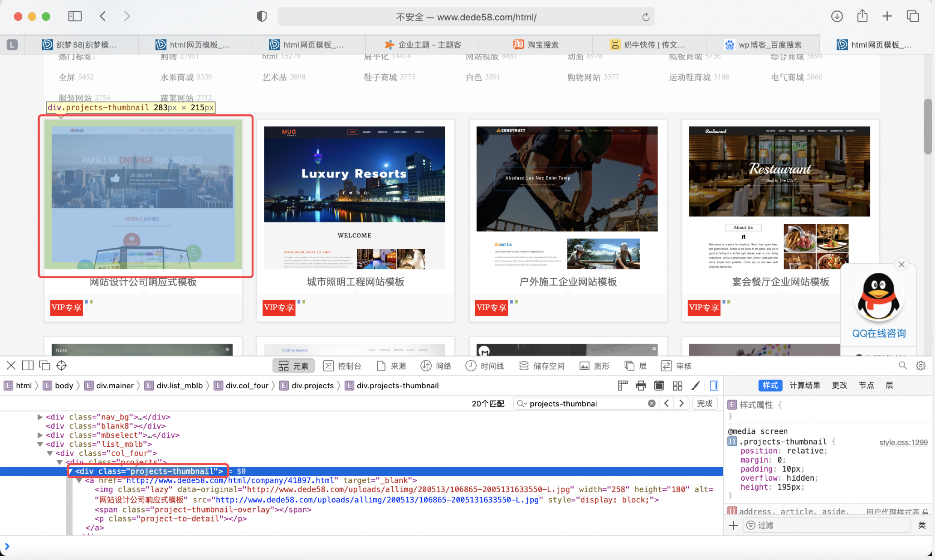Toggle dark appearance emulation icon

click(659, 386)
